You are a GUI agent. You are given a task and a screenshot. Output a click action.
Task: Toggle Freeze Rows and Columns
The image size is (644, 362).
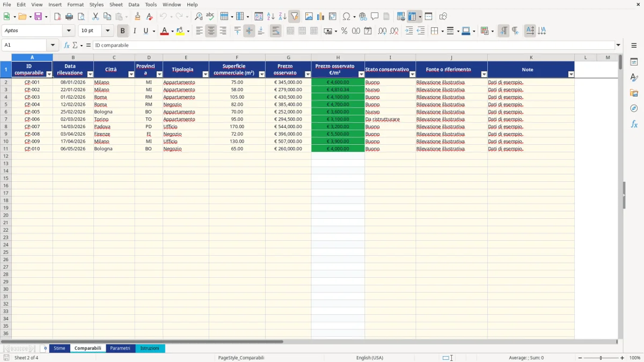coord(413,17)
